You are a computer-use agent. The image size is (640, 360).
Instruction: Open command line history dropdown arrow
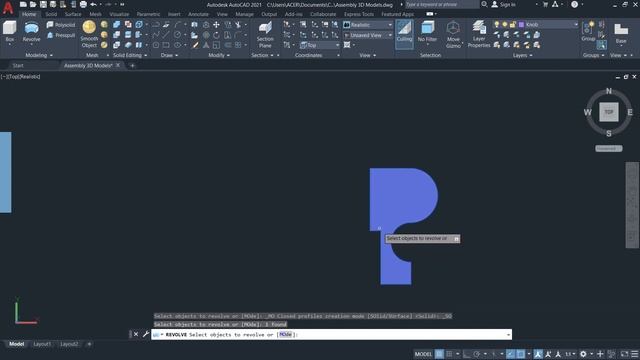(508, 335)
